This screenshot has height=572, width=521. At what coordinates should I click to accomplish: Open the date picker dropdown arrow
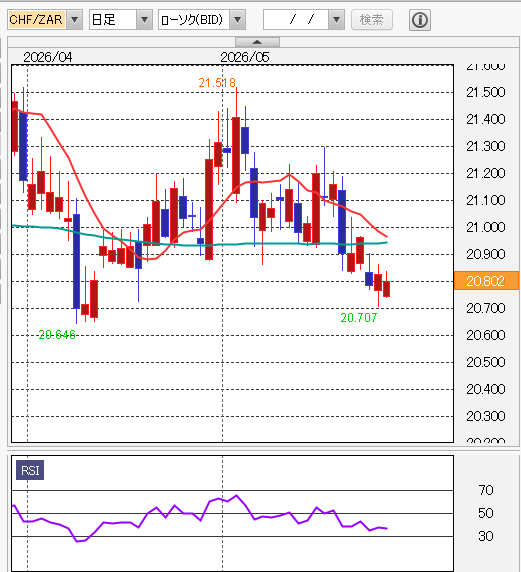click(x=336, y=20)
